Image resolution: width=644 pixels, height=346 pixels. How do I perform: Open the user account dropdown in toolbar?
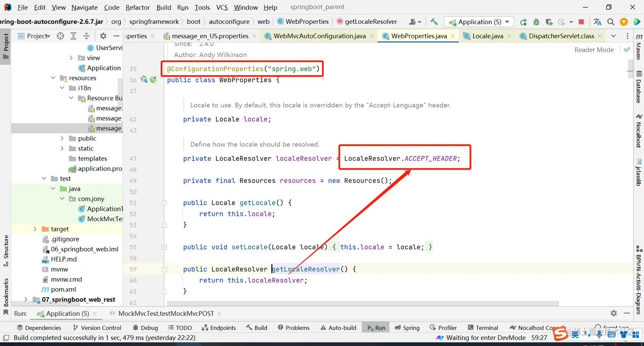(415, 22)
